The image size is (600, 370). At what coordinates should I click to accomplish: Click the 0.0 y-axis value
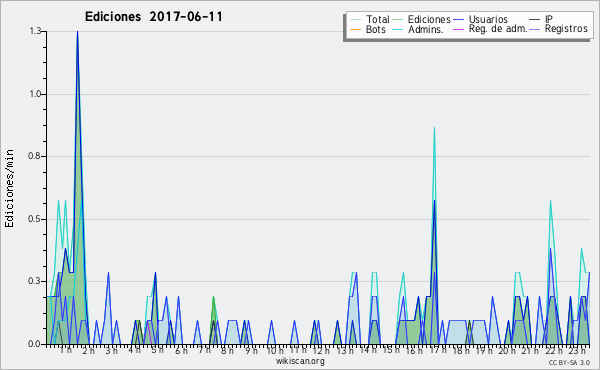tap(35, 344)
